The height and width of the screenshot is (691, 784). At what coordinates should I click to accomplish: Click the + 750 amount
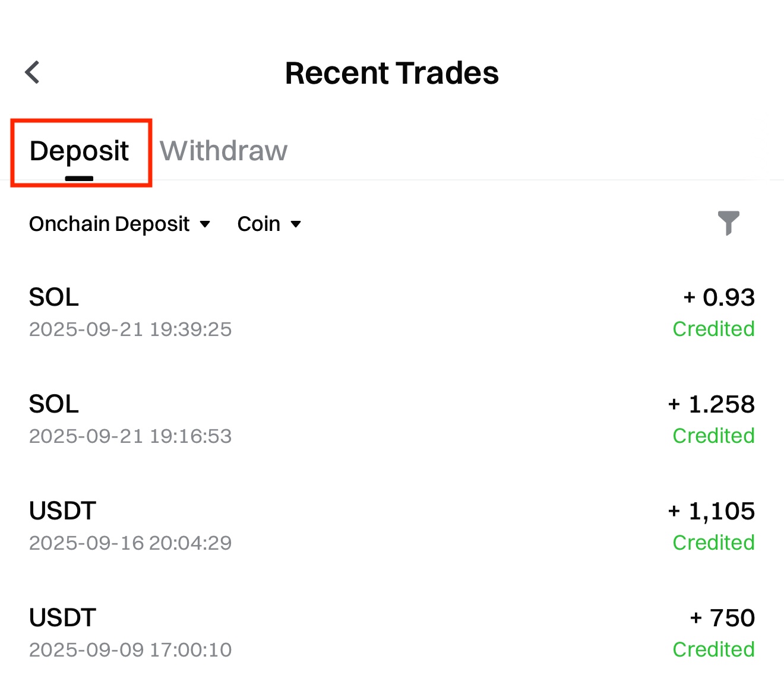pyautogui.click(x=722, y=618)
